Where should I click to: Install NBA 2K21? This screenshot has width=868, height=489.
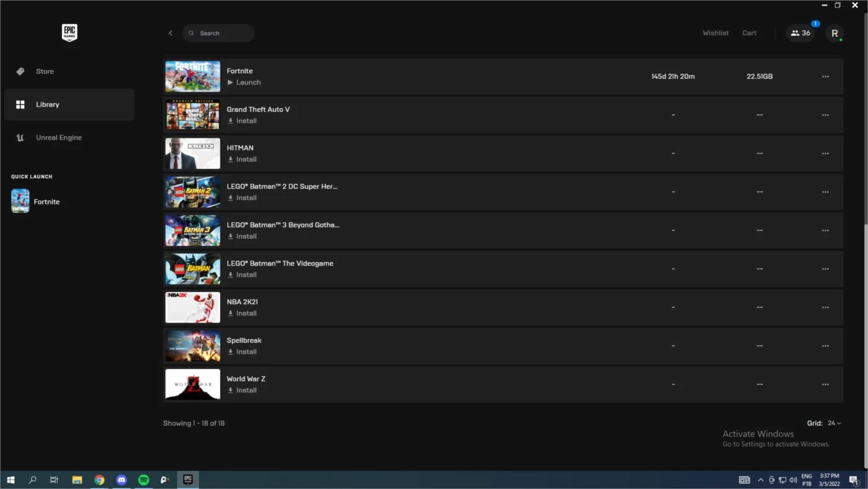[x=242, y=313]
